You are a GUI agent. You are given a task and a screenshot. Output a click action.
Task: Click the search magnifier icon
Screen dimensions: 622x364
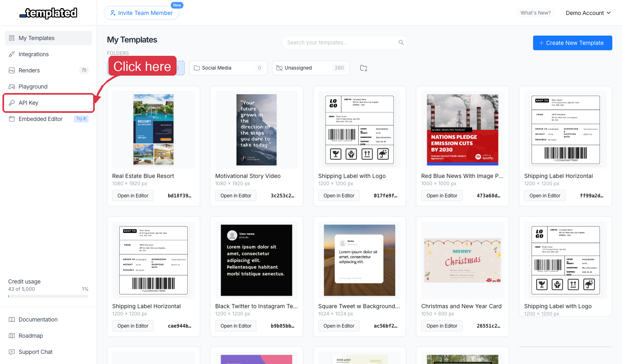pos(401,42)
